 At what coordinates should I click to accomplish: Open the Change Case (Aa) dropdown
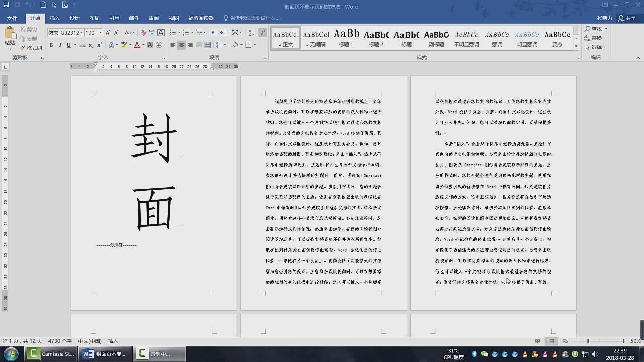[130, 33]
